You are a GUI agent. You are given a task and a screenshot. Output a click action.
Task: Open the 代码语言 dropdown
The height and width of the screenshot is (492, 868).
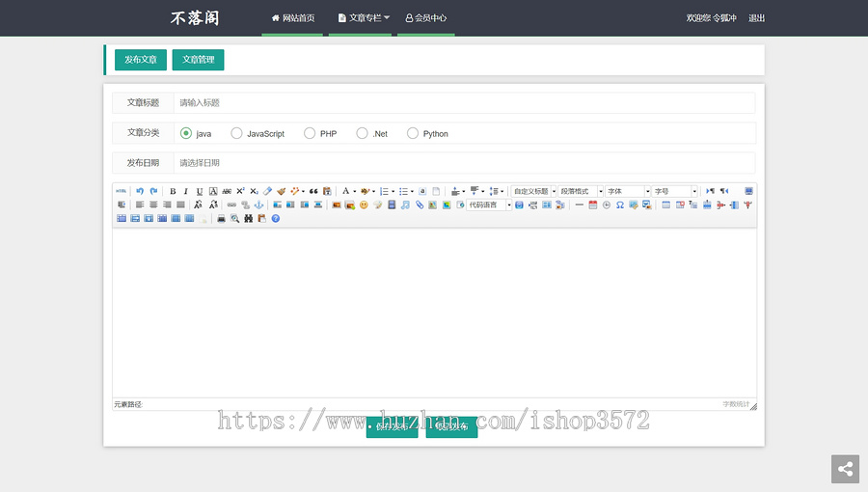pos(489,205)
